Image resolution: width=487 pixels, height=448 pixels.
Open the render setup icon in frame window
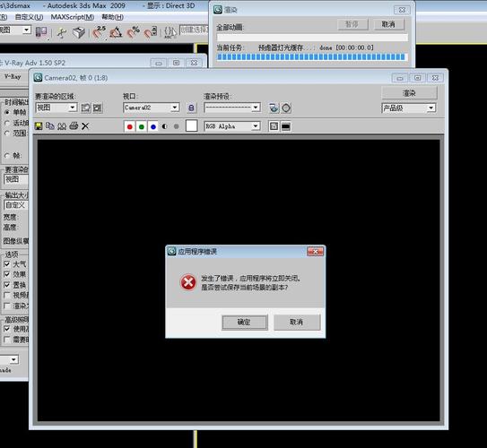[274, 108]
